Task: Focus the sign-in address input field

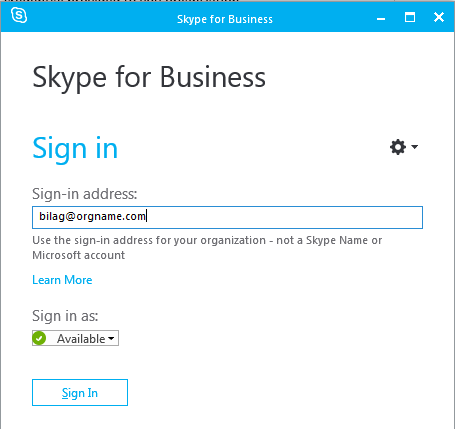Action: pos(227,217)
